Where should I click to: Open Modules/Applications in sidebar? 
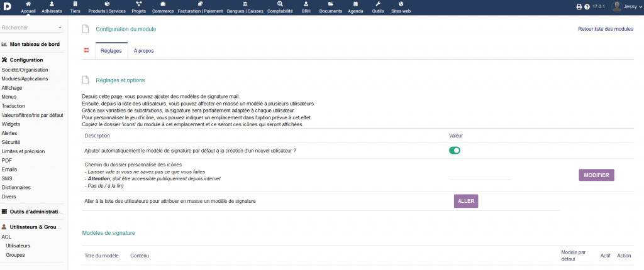tap(25, 78)
